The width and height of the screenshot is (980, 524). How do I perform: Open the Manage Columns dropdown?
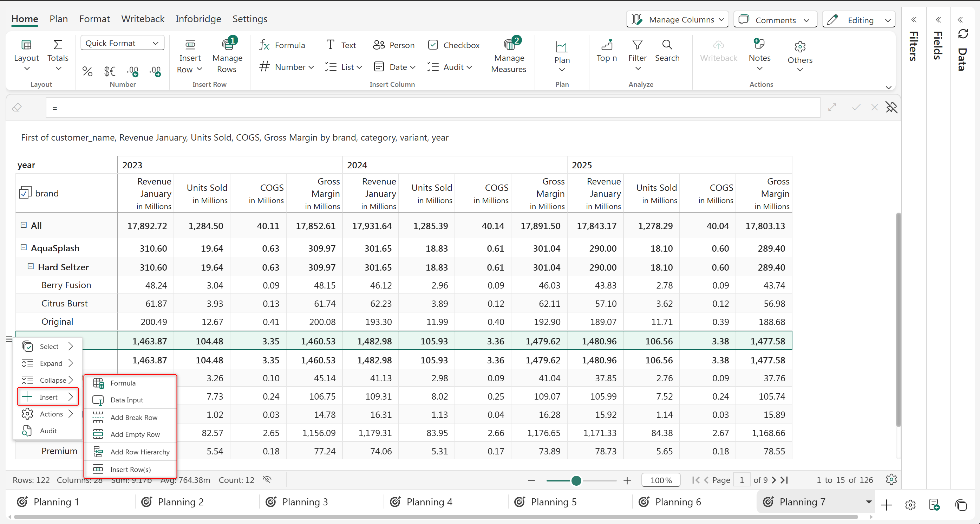click(x=677, y=19)
